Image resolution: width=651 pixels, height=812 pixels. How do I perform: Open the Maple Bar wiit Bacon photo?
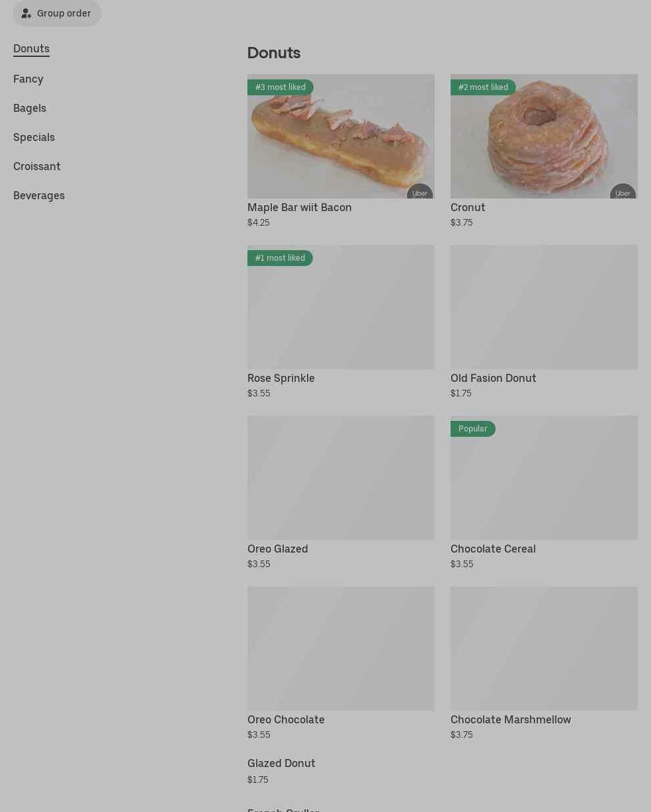341,136
